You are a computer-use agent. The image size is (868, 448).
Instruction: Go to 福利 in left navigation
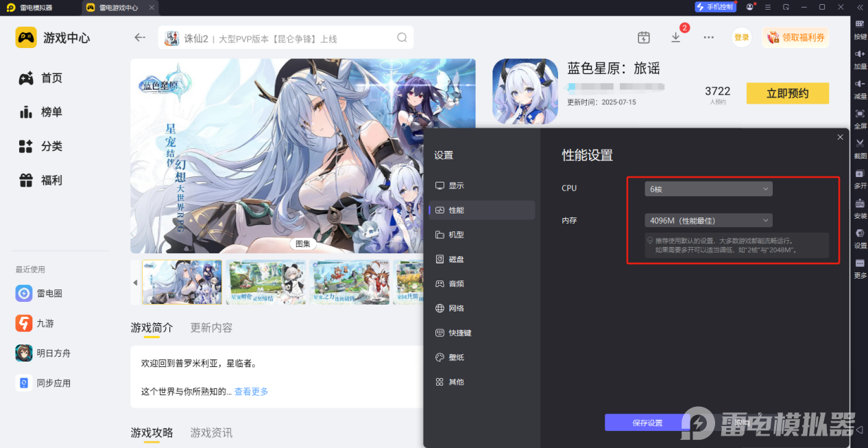(40, 180)
